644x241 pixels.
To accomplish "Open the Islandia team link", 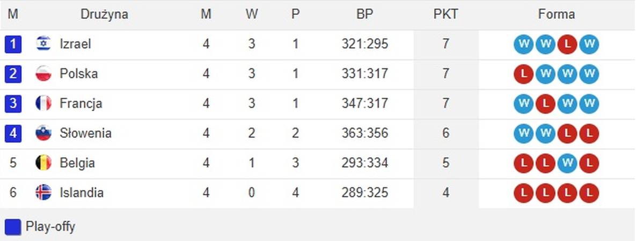I will tap(82, 192).
